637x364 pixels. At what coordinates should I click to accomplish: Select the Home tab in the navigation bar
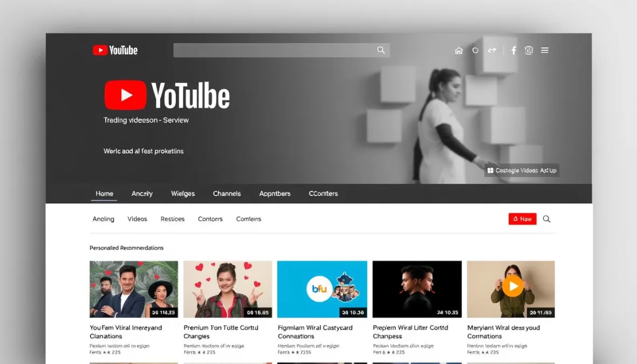pyautogui.click(x=104, y=193)
